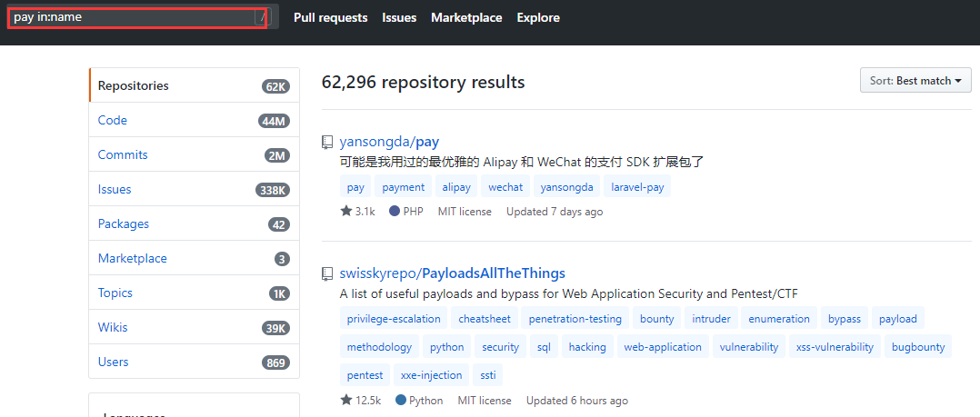Click the 'xss-vulnerability' topic tag
The width and height of the screenshot is (980, 417).
click(x=835, y=346)
